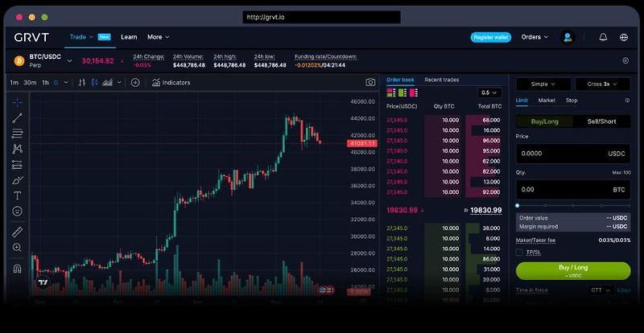Click the Price input field

[x=573, y=154]
